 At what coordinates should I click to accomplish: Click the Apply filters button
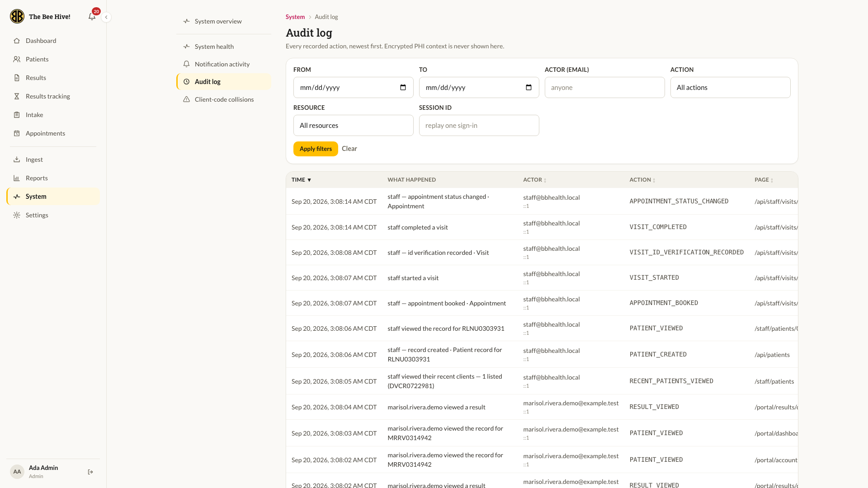pos(316,149)
